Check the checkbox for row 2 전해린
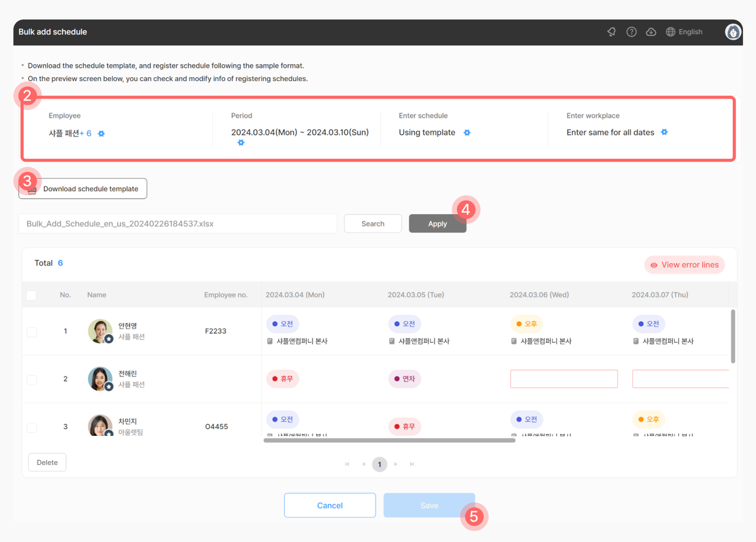The width and height of the screenshot is (756, 542). [32, 380]
